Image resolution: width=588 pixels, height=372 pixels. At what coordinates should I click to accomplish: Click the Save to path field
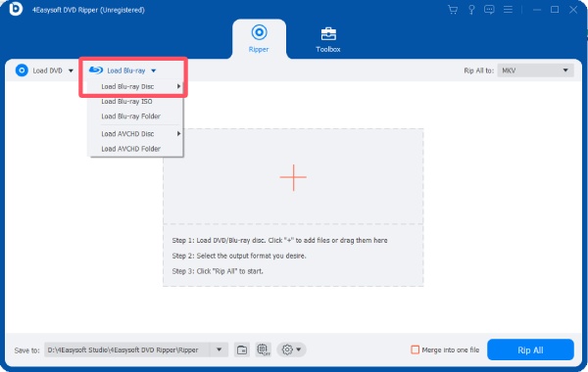[x=126, y=349]
